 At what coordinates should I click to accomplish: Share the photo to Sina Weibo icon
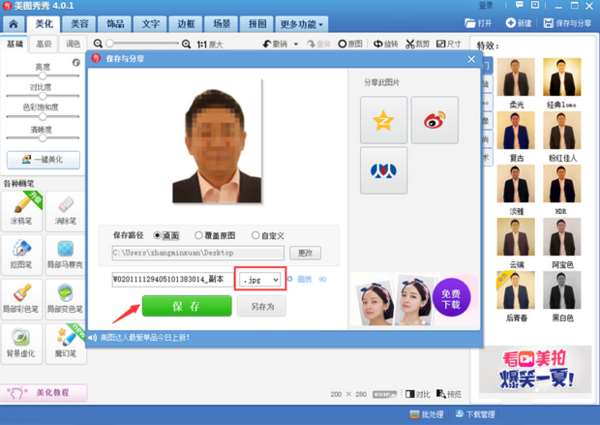click(435, 120)
